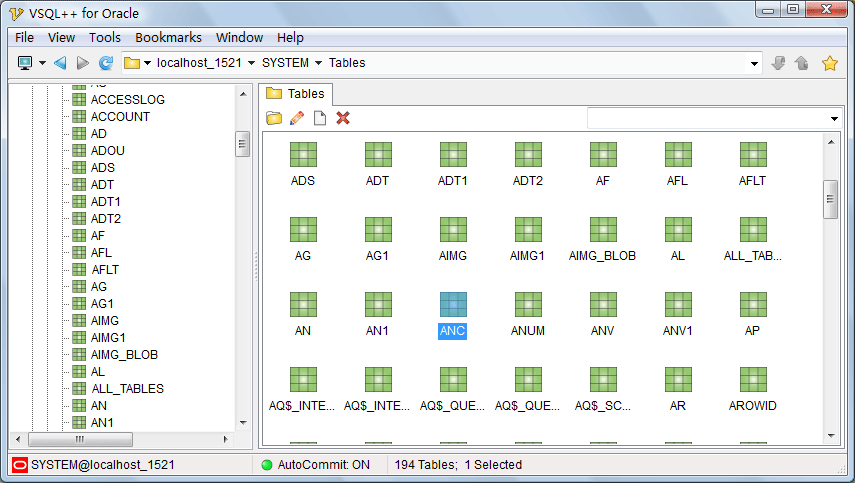Open dropdown arrow next to address folder icon
The height and width of the screenshot is (483, 855).
pos(147,63)
